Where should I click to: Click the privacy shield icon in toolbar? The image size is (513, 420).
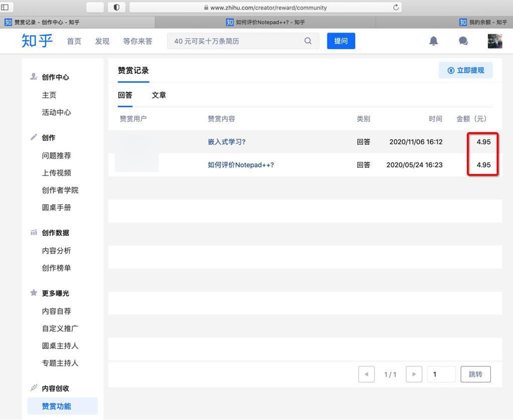(116, 7)
